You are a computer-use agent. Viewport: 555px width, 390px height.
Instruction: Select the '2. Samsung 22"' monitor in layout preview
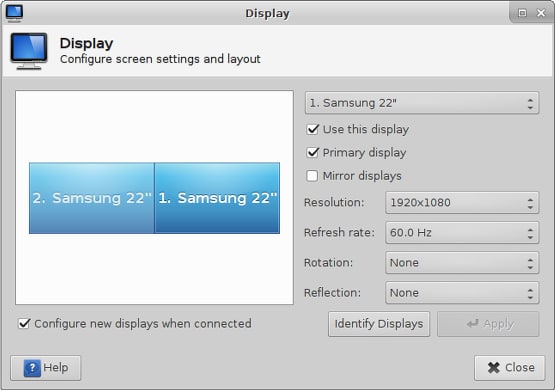[x=92, y=198]
